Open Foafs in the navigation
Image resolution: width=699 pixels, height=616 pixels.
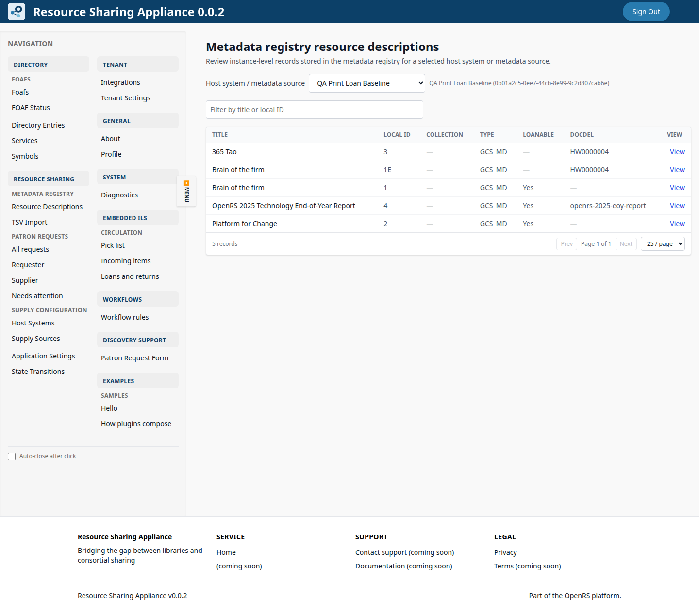coord(20,92)
